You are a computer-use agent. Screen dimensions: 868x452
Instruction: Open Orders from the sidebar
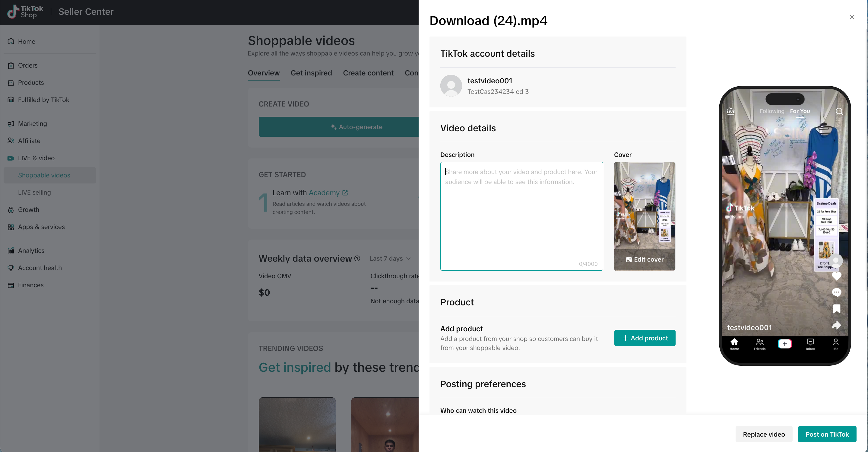pos(28,65)
